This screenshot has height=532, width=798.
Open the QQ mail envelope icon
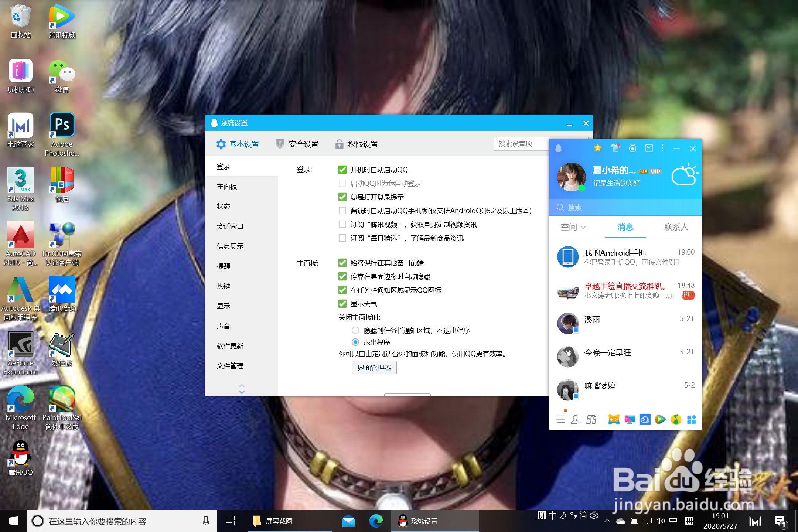click(649, 148)
